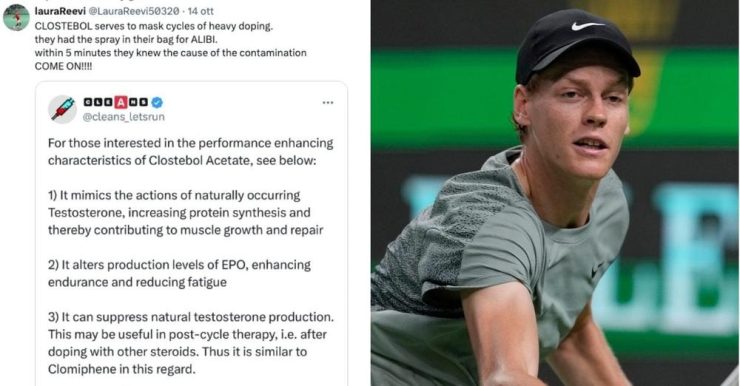Screen dimensions: 740x386
Task: Click the lauraReevi display name
Action: (x=60, y=11)
